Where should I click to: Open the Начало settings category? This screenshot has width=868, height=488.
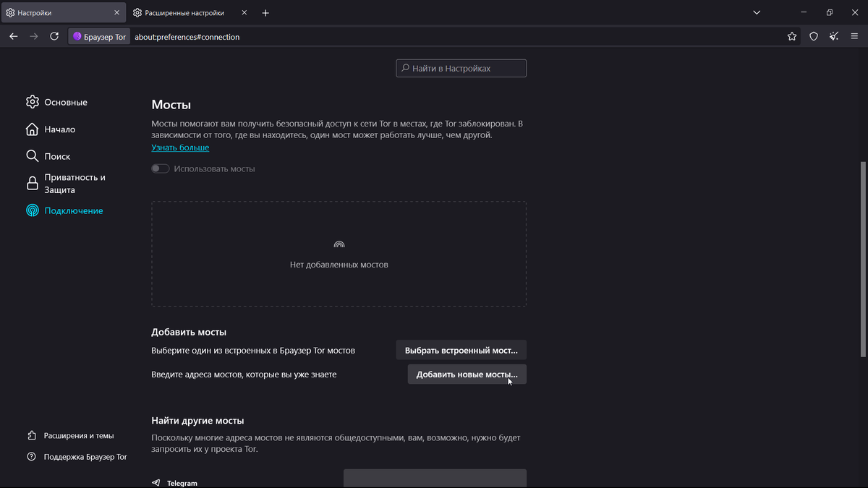pyautogui.click(x=50, y=129)
